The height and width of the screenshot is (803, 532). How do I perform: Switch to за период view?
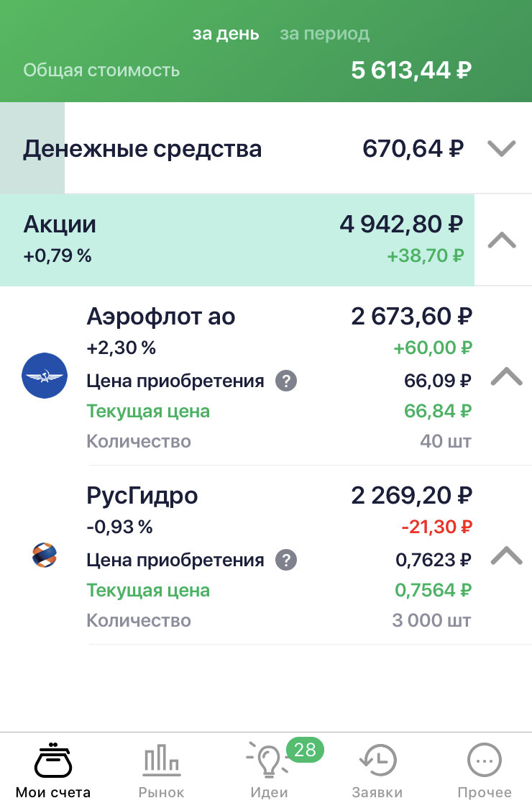[324, 34]
